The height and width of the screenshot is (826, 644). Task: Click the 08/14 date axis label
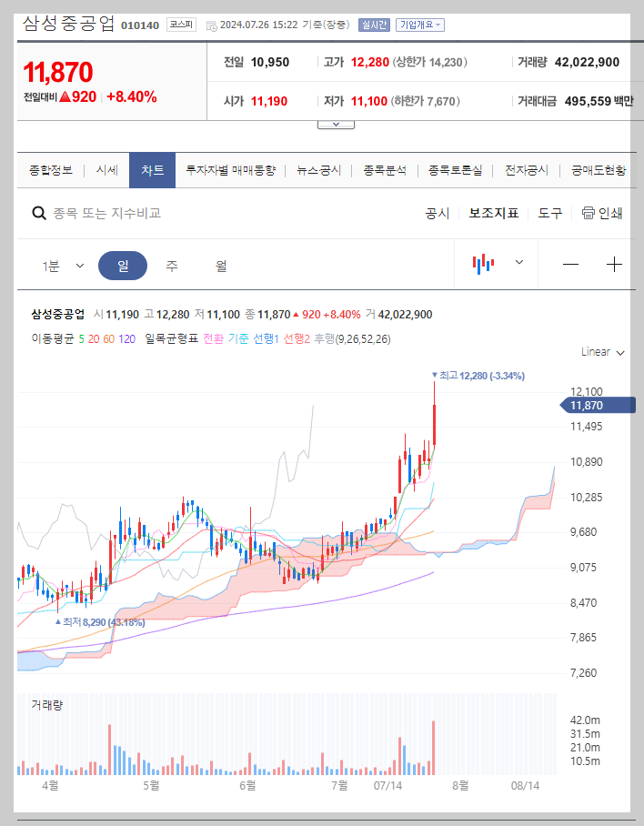point(525,785)
